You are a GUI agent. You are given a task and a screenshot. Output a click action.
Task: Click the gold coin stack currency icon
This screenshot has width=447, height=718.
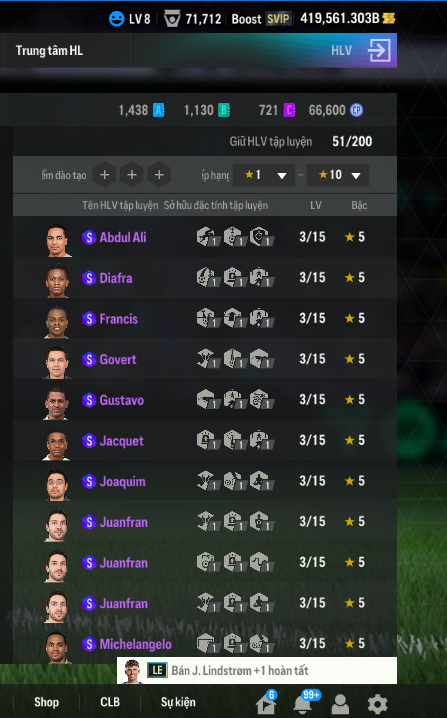[388, 18]
